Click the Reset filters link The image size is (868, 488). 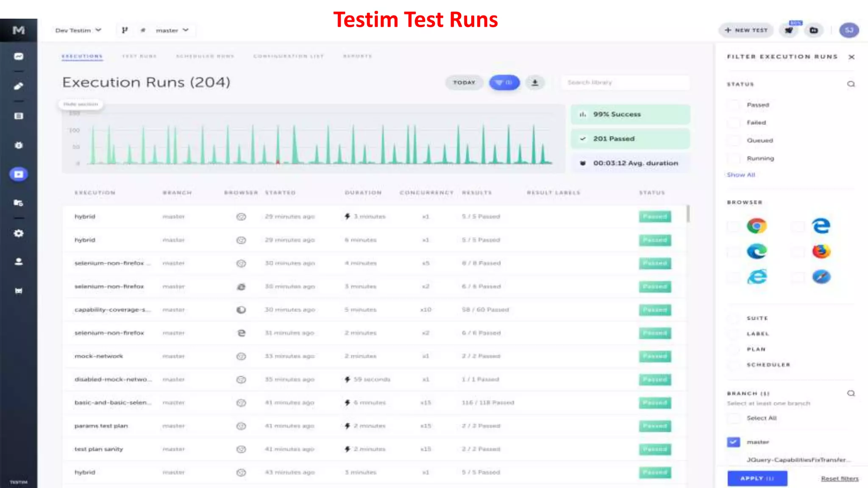(839, 479)
